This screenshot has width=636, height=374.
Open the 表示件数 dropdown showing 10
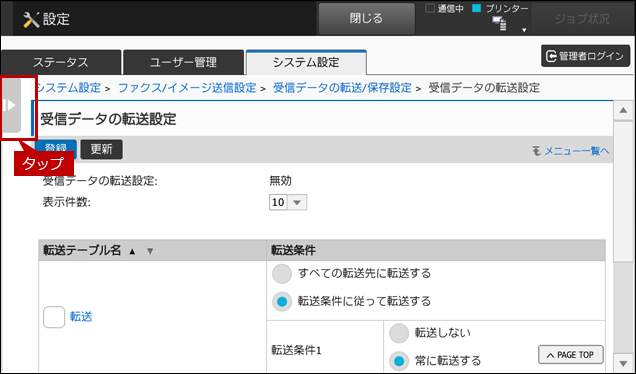tap(288, 202)
